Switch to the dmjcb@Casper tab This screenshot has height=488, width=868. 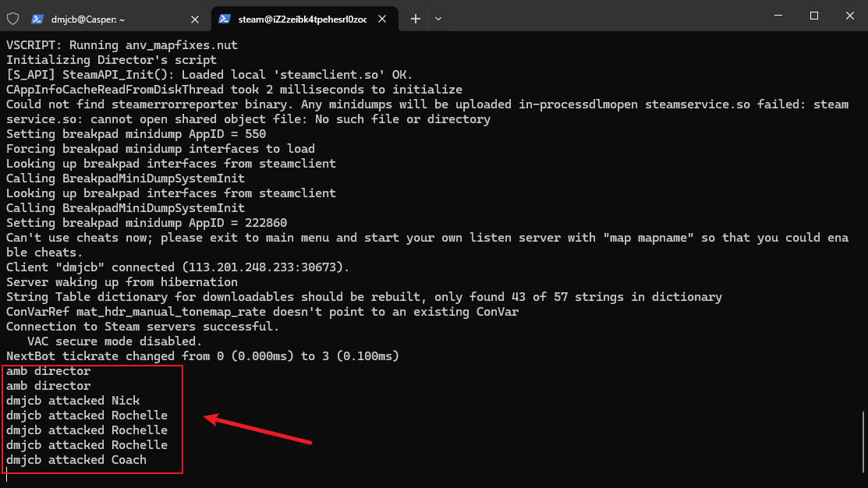(115, 19)
